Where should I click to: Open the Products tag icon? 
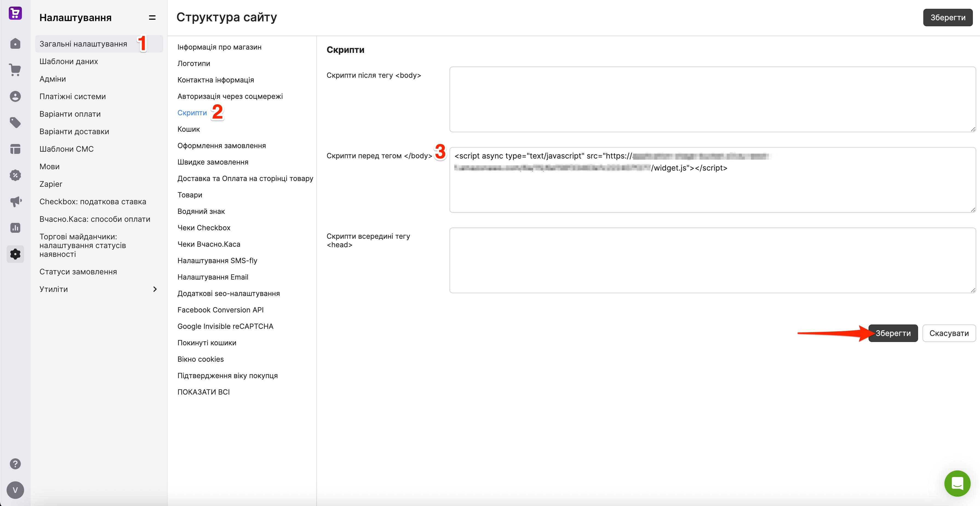pyautogui.click(x=15, y=122)
